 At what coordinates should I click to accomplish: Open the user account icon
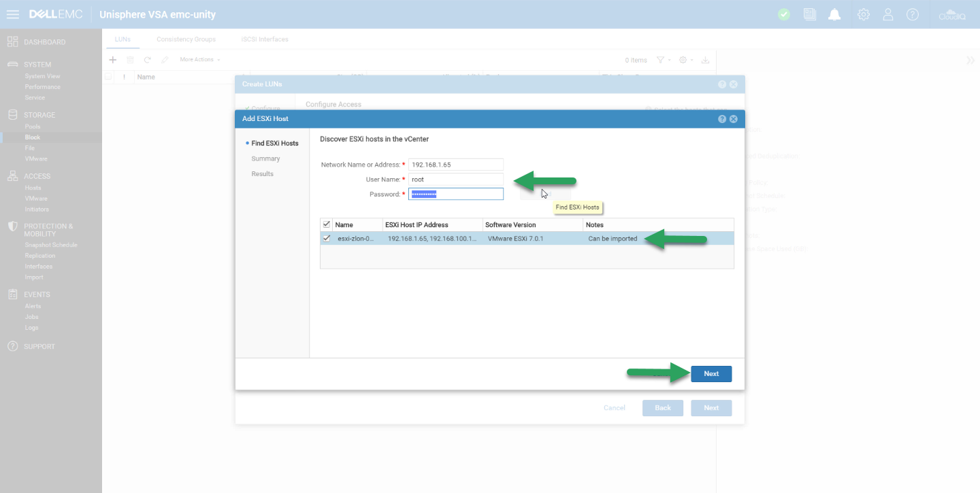click(888, 14)
